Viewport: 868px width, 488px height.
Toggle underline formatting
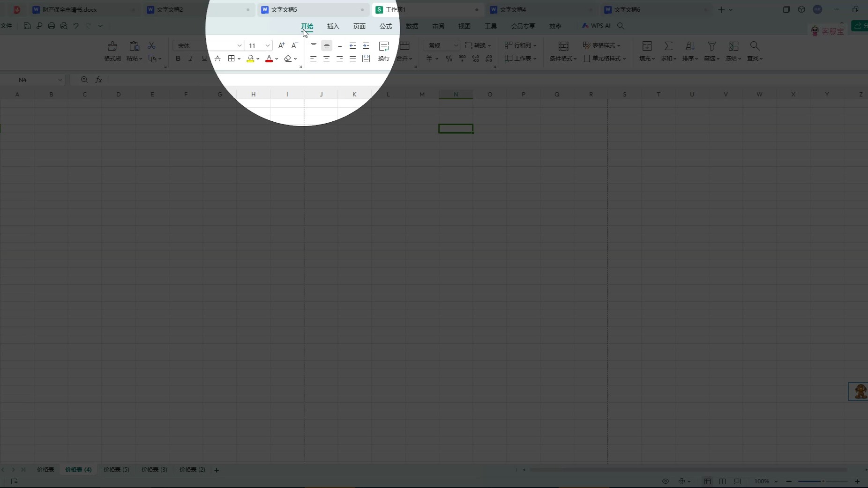[204, 59]
